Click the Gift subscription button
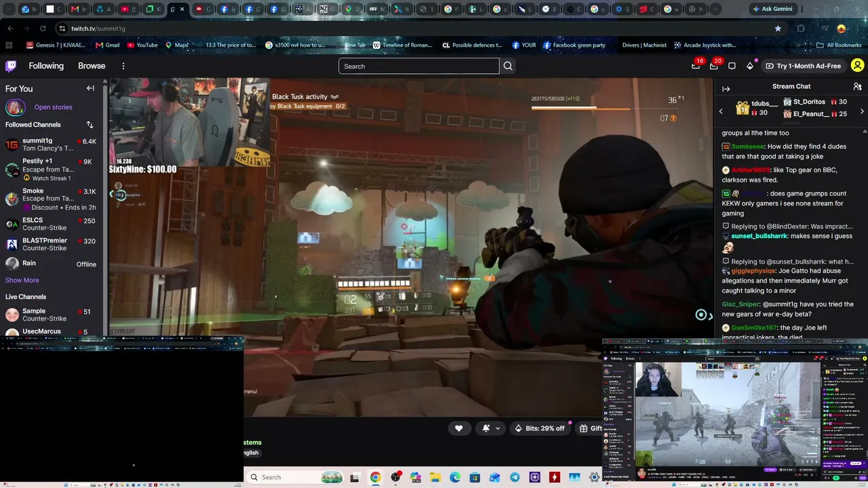The height and width of the screenshot is (488, 868). 590,428
